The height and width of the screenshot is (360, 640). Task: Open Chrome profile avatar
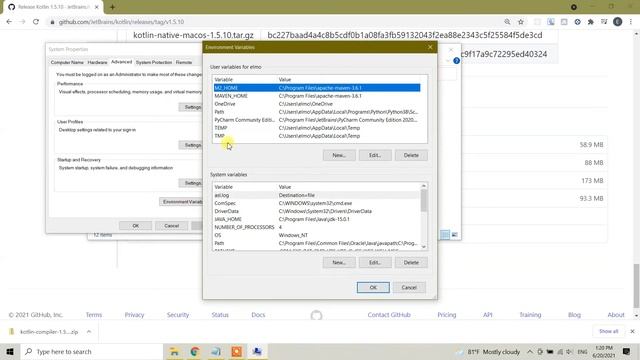tap(618, 22)
